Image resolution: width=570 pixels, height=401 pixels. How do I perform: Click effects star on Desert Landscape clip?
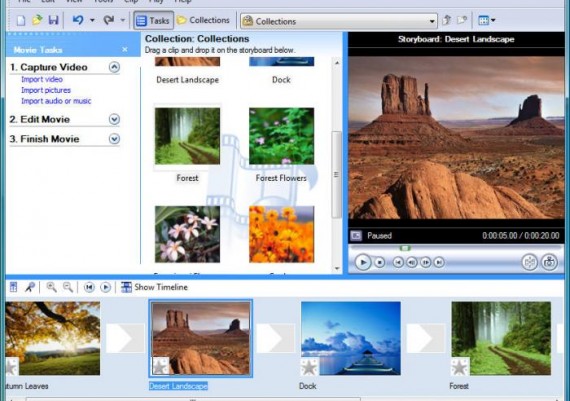(160, 366)
